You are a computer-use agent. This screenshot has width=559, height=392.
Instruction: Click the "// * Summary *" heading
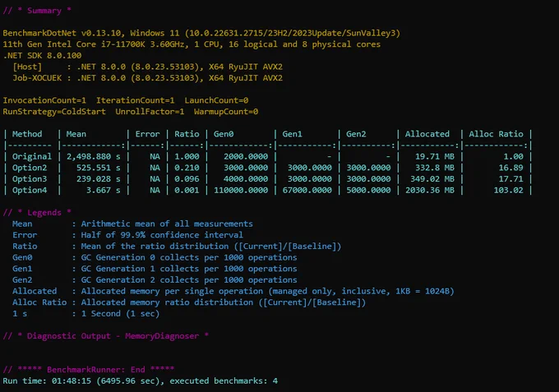(37, 11)
